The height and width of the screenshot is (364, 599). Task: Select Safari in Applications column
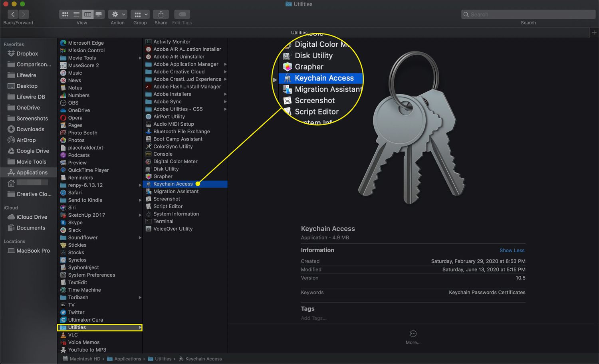[x=75, y=193]
